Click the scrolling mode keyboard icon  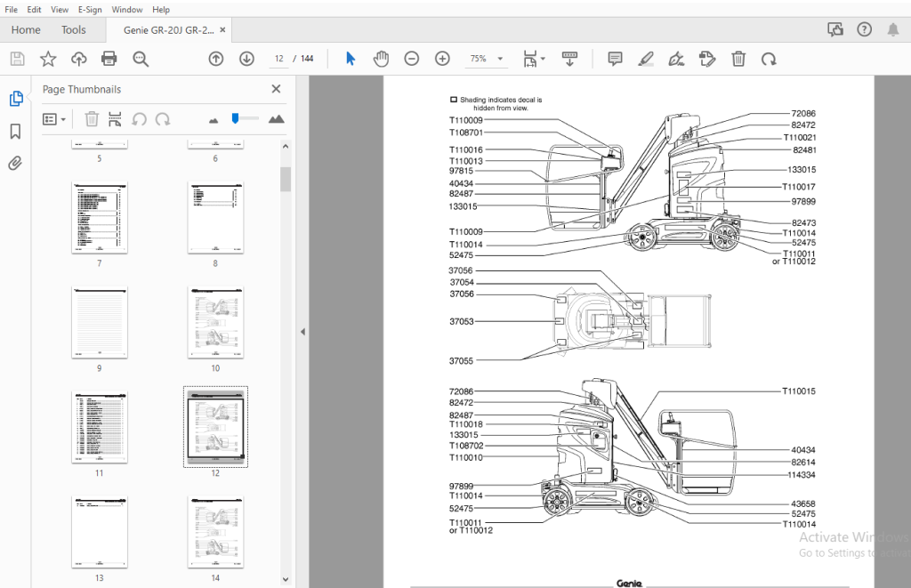570,59
